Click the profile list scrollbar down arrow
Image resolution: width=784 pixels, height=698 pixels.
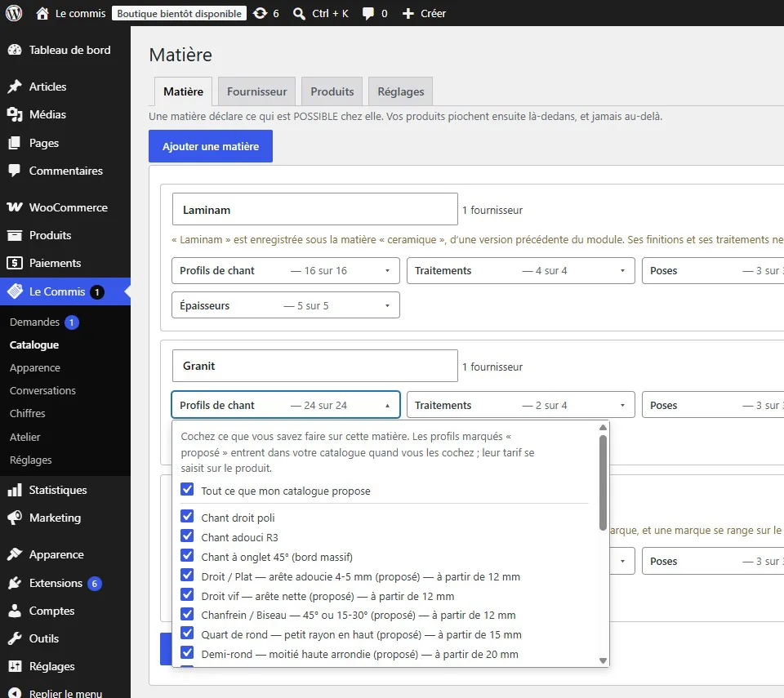click(603, 660)
